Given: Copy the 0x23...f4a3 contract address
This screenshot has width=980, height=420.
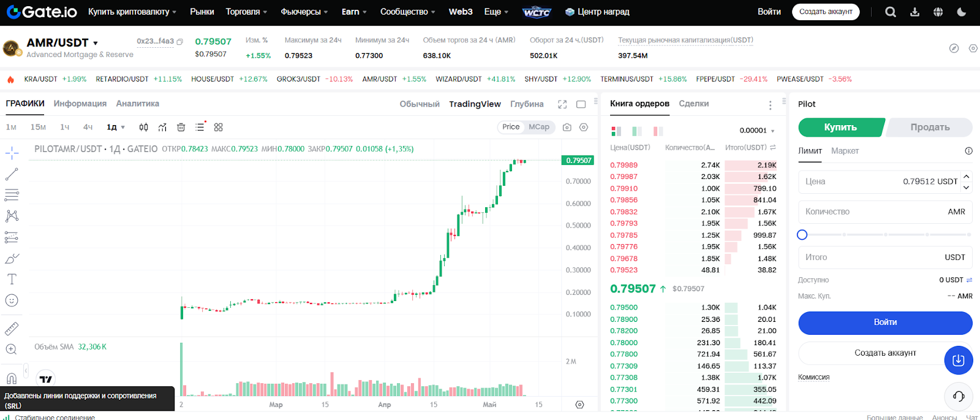Looking at the screenshot, I should pyautogui.click(x=180, y=42).
